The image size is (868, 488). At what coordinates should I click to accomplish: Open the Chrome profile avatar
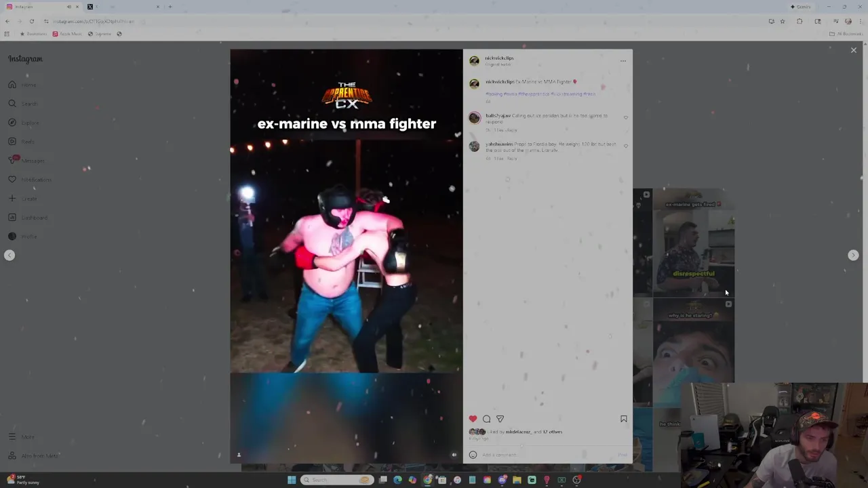pos(848,21)
